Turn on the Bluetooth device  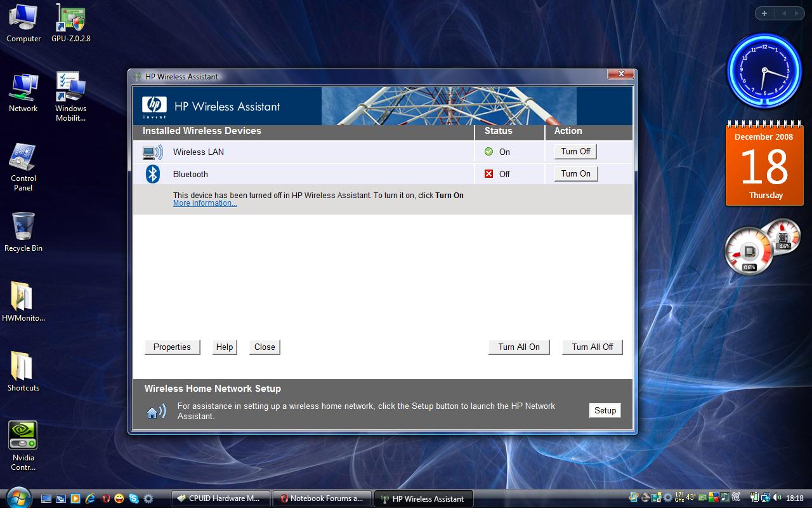[576, 173]
